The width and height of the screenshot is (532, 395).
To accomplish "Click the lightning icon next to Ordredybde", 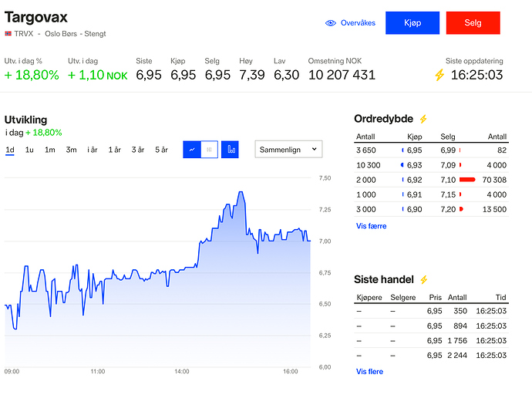I will pyautogui.click(x=423, y=119).
